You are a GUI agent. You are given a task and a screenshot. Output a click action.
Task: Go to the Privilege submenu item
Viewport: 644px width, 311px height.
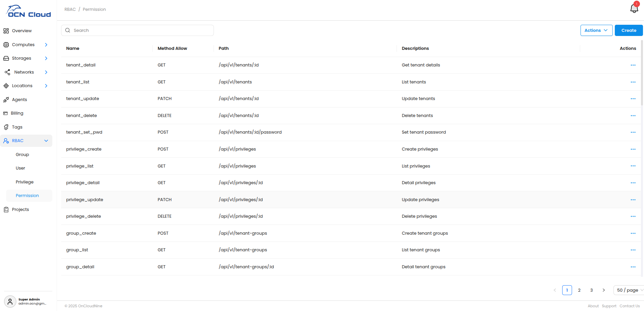pyautogui.click(x=25, y=182)
